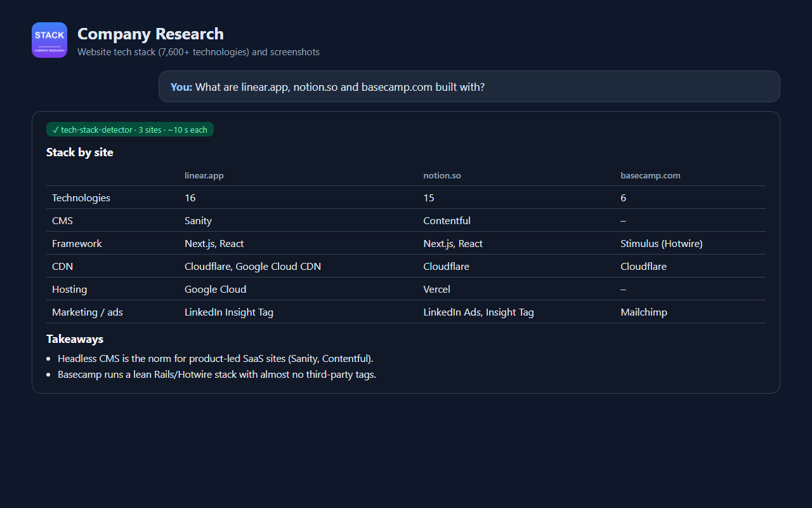The image size is (812, 508).
Task: Click the technologies count 16 for linear.app
Action: coord(190,197)
